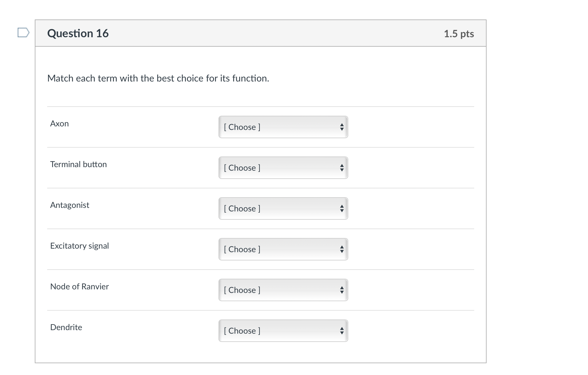The image size is (588, 375).
Task: Click the bookmark flag icon beside Question 16
Action: click(x=24, y=33)
